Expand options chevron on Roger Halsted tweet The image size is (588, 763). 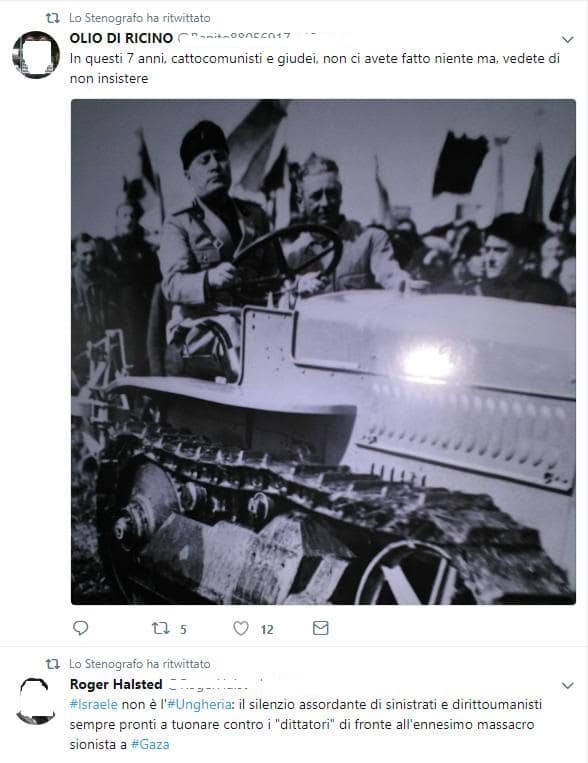(x=568, y=685)
